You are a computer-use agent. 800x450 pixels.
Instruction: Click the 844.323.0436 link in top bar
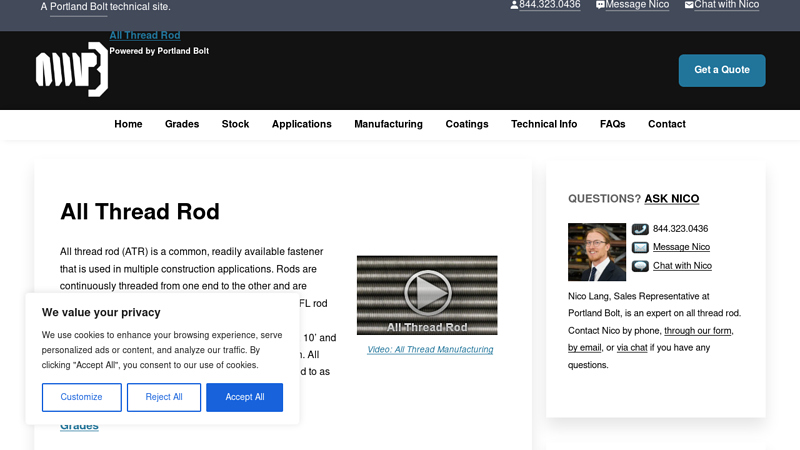point(549,5)
